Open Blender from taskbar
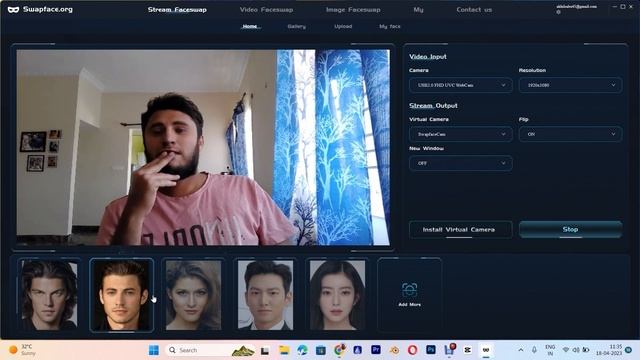 click(394, 350)
